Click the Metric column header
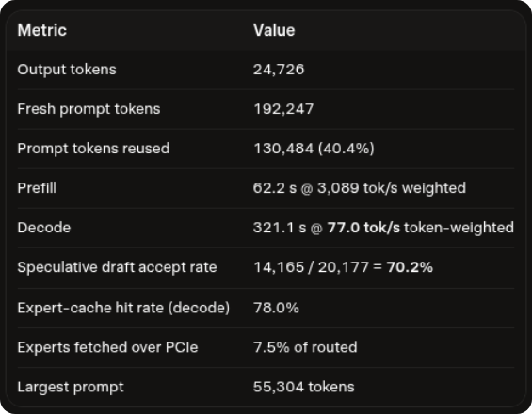532x414 pixels. [x=42, y=30]
